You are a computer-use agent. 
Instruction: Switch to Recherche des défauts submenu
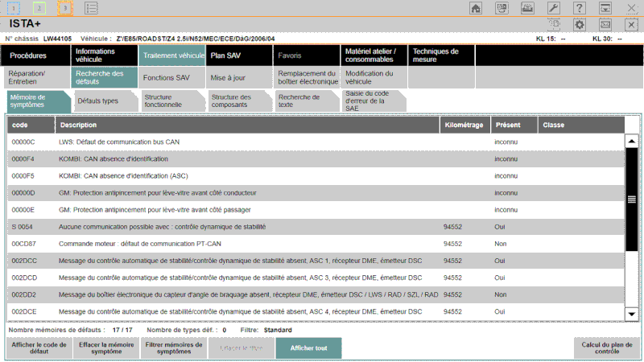click(x=105, y=77)
